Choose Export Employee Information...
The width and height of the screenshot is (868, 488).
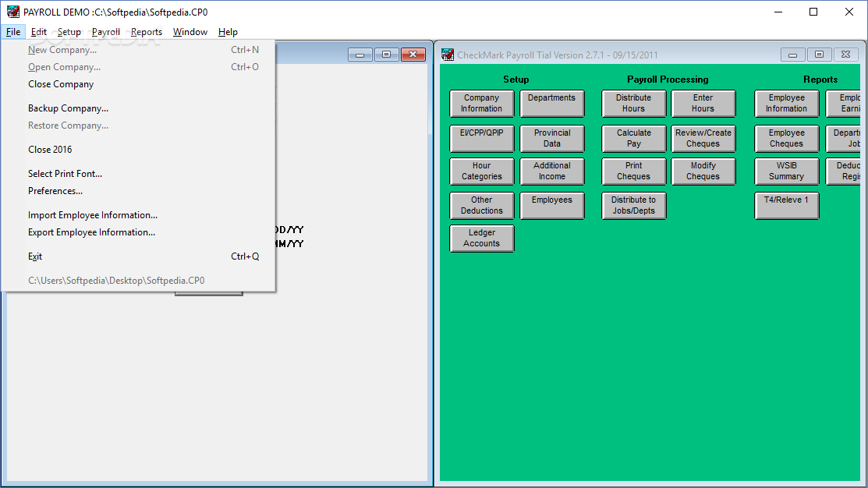click(x=138, y=232)
